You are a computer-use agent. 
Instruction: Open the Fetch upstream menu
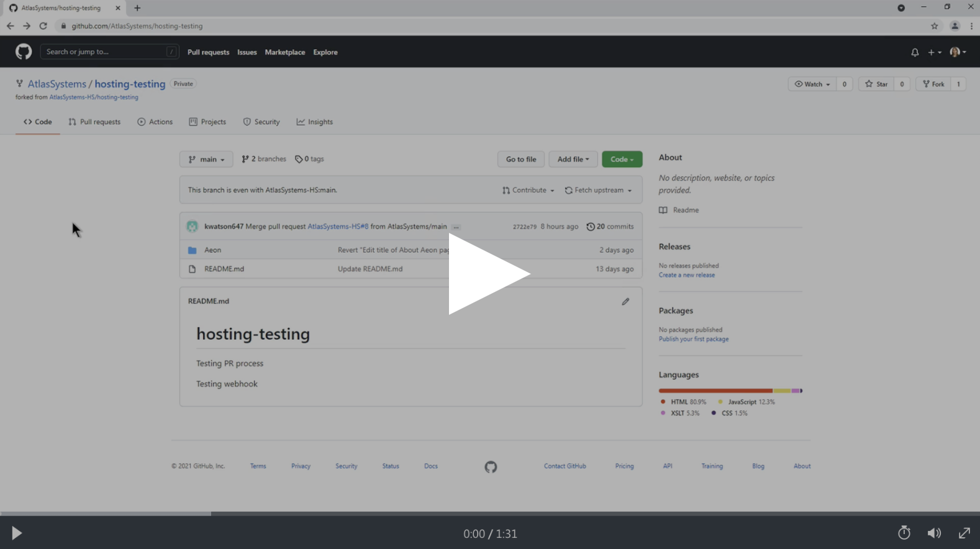tap(598, 190)
